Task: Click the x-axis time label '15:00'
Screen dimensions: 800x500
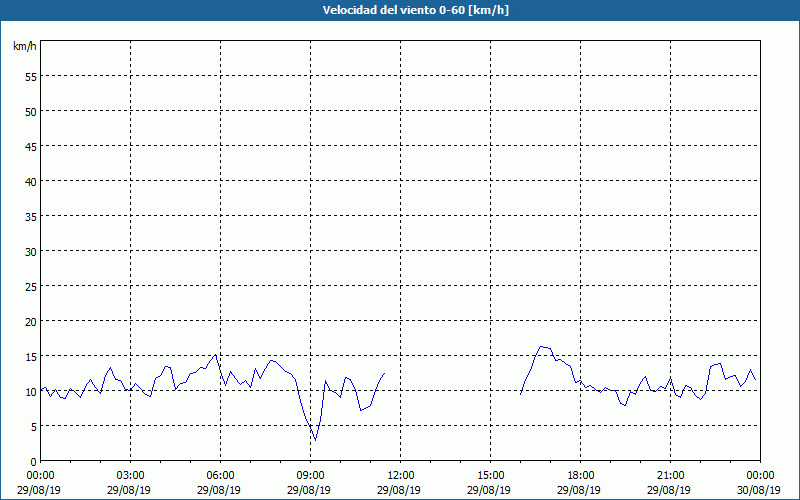Action: 490,476
